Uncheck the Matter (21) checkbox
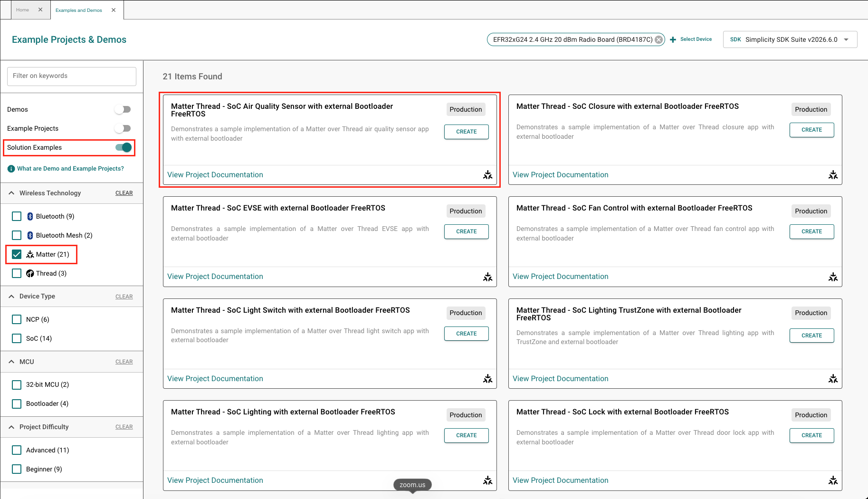Image resolution: width=868 pixels, height=499 pixels. (17, 254)
